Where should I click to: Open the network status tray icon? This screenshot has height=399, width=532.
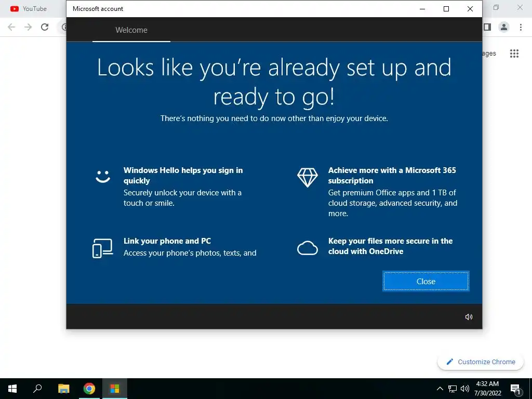tap(453, 389)
